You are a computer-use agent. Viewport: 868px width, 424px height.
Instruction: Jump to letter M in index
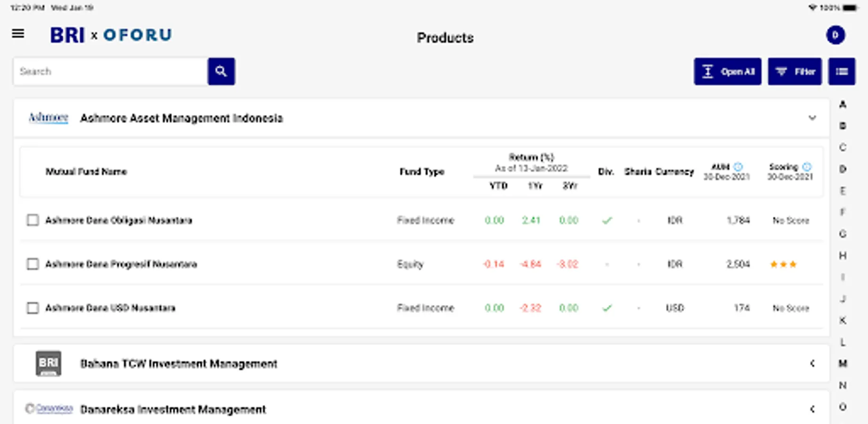pyautogui.click(x=843, y=363)
